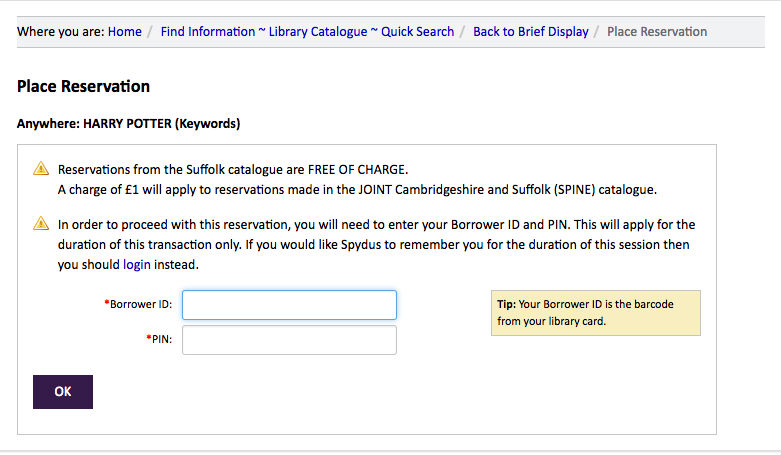Screen dimensions: 781x455
Task: Go Back to Brief Display
Action: (x=530, y=32)
